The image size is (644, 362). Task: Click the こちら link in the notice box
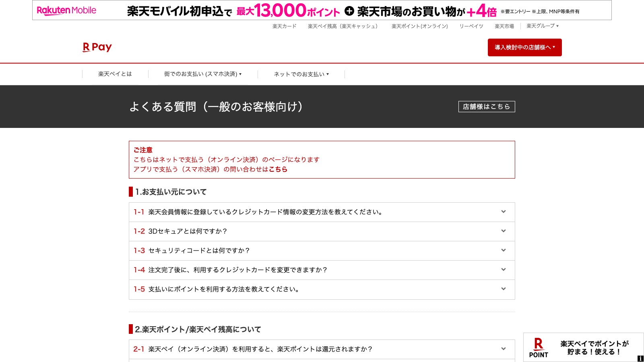pos(278,169)
